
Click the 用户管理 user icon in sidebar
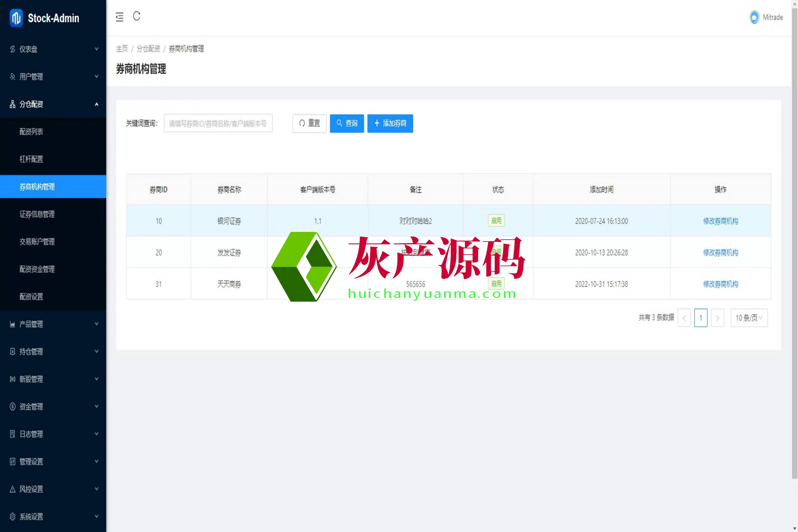pyautogui.click(x=12, y=77)
